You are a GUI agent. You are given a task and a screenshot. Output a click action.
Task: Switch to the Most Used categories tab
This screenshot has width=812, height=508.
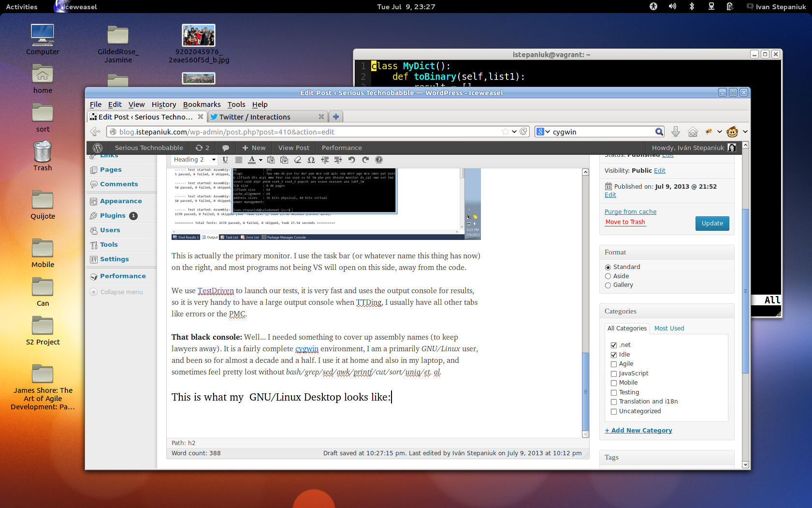669,329
